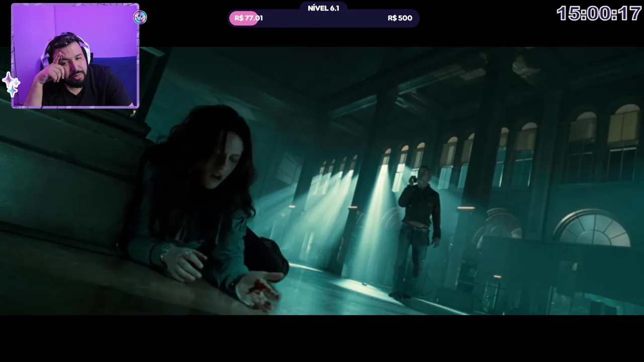
Task: Click the 15:00:17 timer display
Action: 599,14
